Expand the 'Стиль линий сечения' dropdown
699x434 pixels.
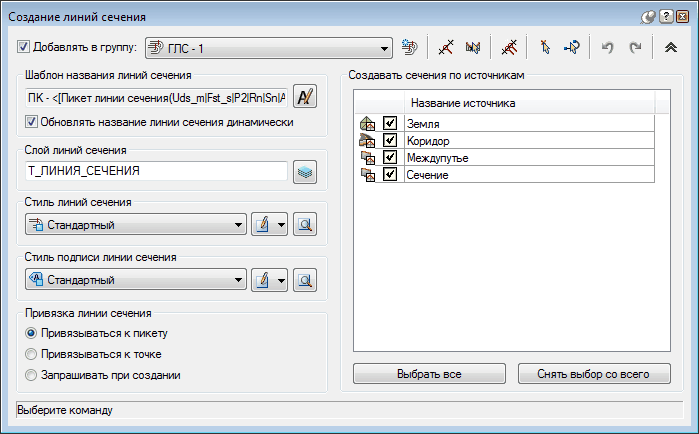[239, 225]
